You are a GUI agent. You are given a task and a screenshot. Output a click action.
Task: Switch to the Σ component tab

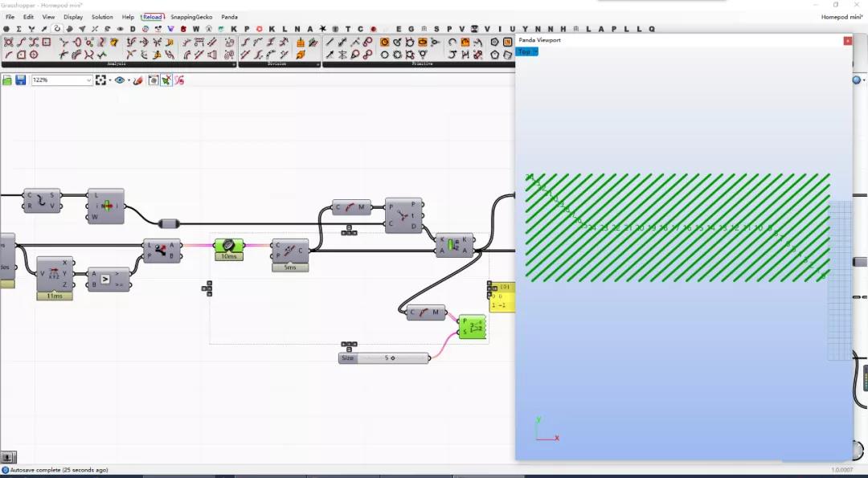click(x=18, y=29)
